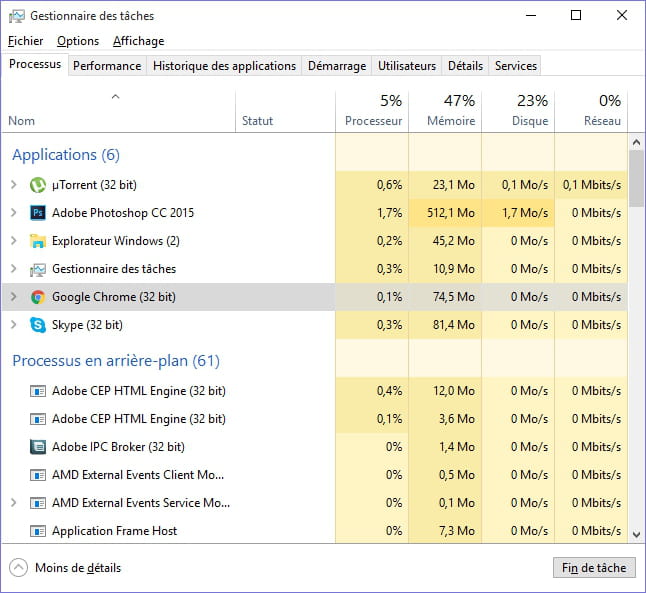The image size is (646, 593).
Task: Select the Adobe IPC Broker (32 bit) name
Action: tap(118, 447)
